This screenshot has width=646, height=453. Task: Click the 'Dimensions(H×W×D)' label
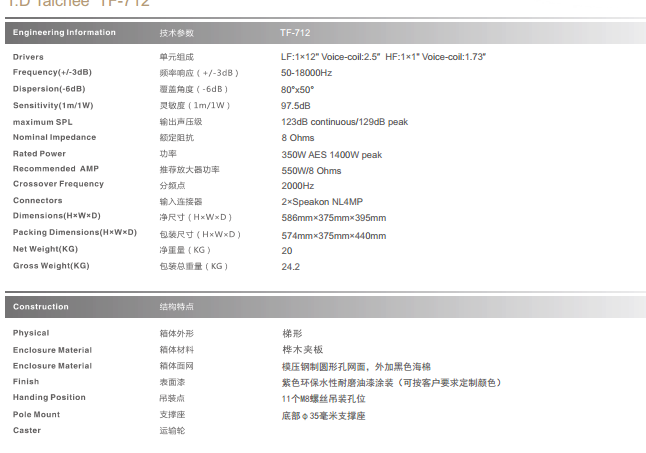click(57, 216)
